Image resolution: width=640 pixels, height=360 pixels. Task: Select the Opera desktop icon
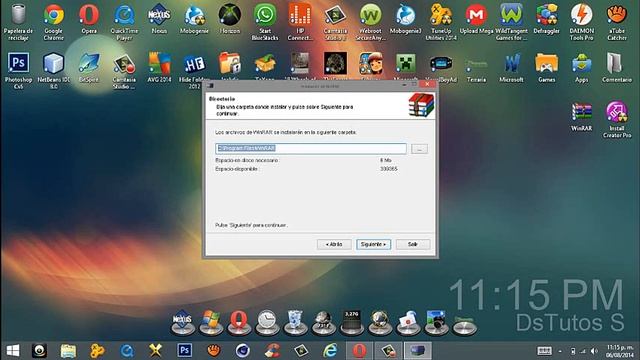click(x=89, y=19)
